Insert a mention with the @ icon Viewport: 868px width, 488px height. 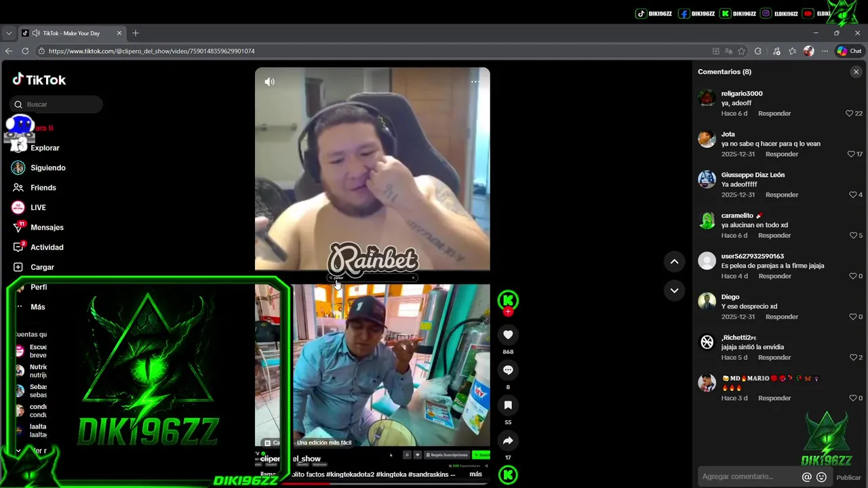pos(806,477)
